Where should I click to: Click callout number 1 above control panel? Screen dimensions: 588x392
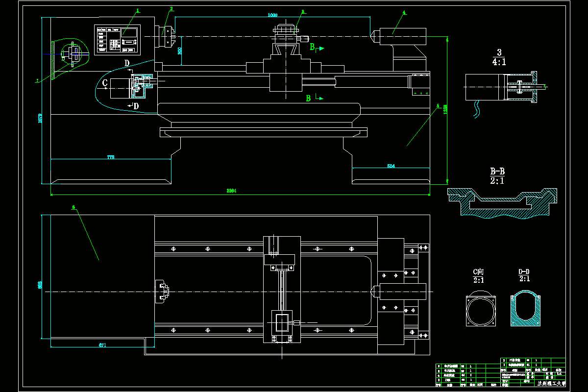[138, 10]
